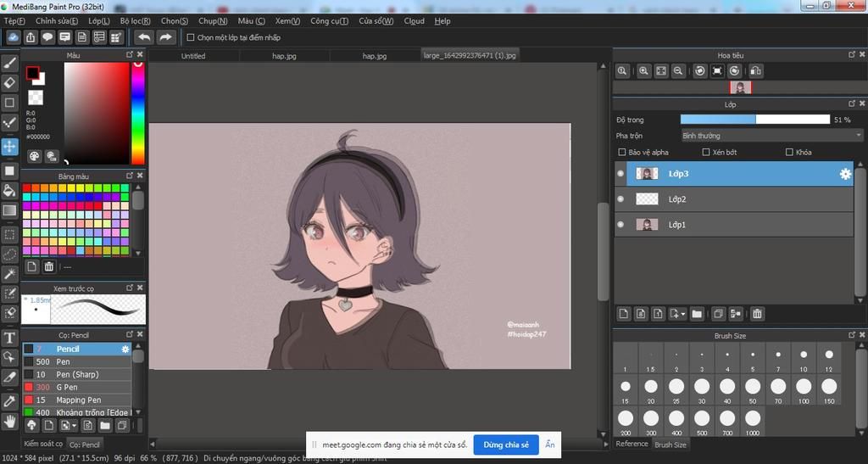Switch to the Reference tab
Screen dimensions: 868x464
[632, 444]
